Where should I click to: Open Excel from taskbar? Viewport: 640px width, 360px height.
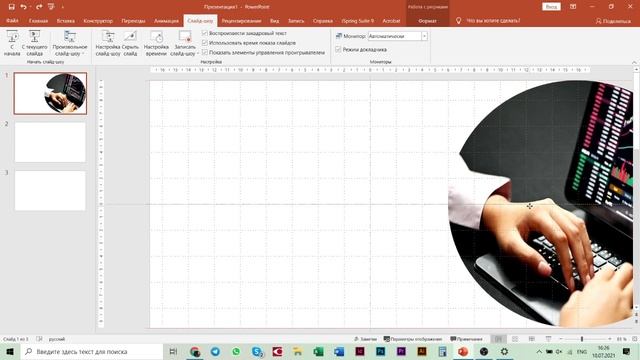pos(318,351)
